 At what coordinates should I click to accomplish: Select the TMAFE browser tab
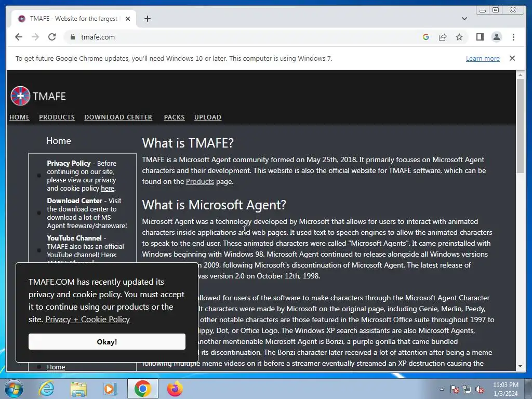coord(74,19)
